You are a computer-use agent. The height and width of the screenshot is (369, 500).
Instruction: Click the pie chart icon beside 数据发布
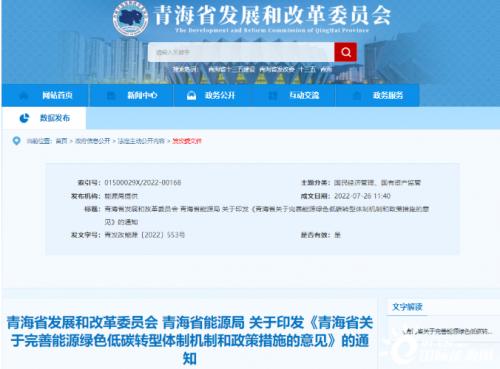[24, 118]
